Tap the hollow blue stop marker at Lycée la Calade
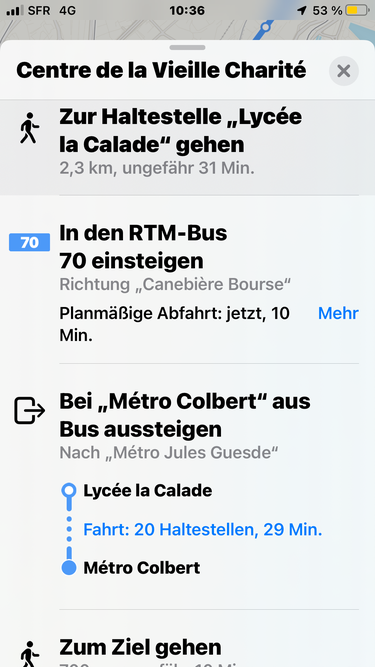375x667 pixels. pos(69,490)
